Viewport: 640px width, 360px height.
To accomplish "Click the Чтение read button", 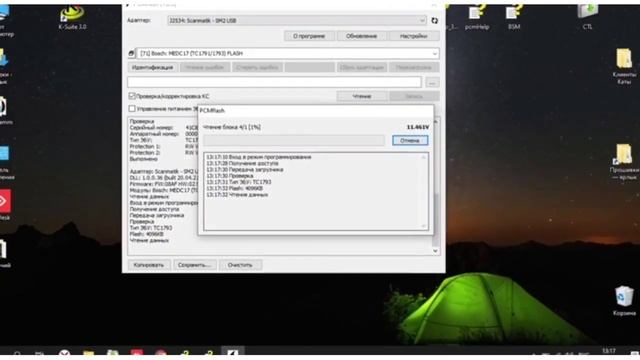I will (362, 96).
